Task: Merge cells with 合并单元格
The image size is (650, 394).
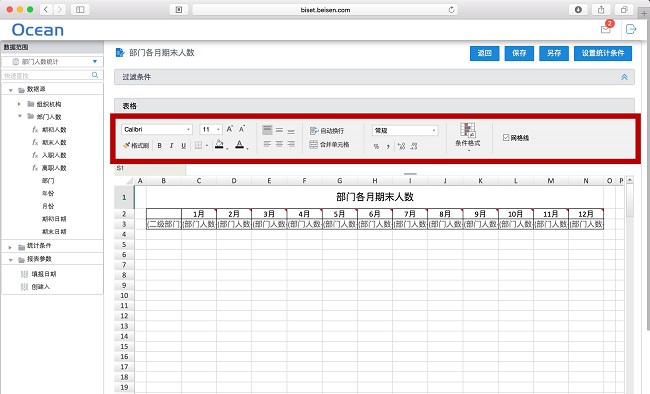Action: [x=330, y=145]
